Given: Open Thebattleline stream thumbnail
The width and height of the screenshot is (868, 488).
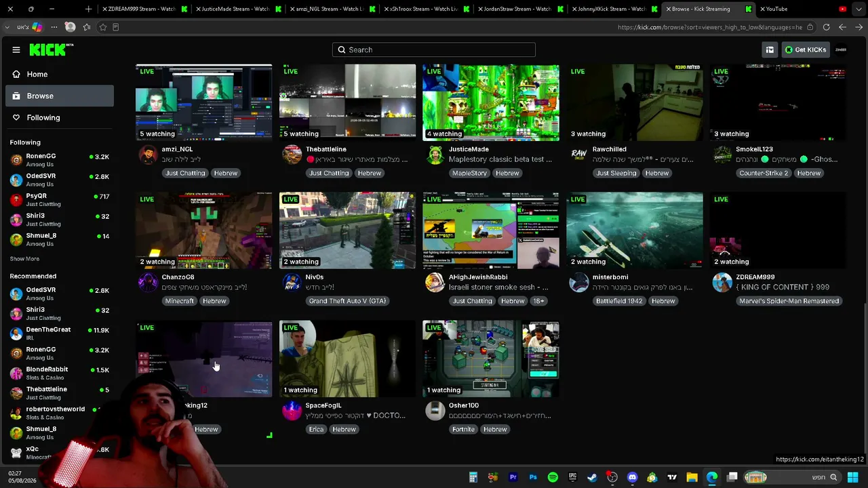Looking at the screenshot, I should click(347, 102).
